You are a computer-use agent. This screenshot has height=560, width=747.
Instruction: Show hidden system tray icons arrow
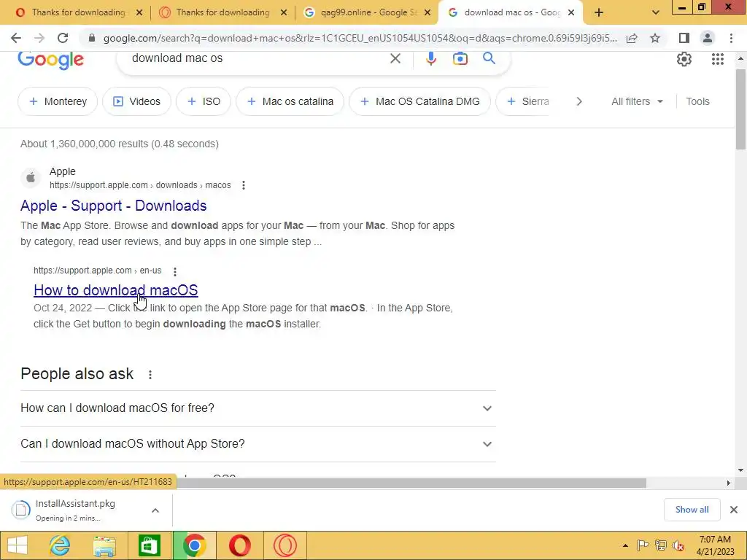coord(625,545)
